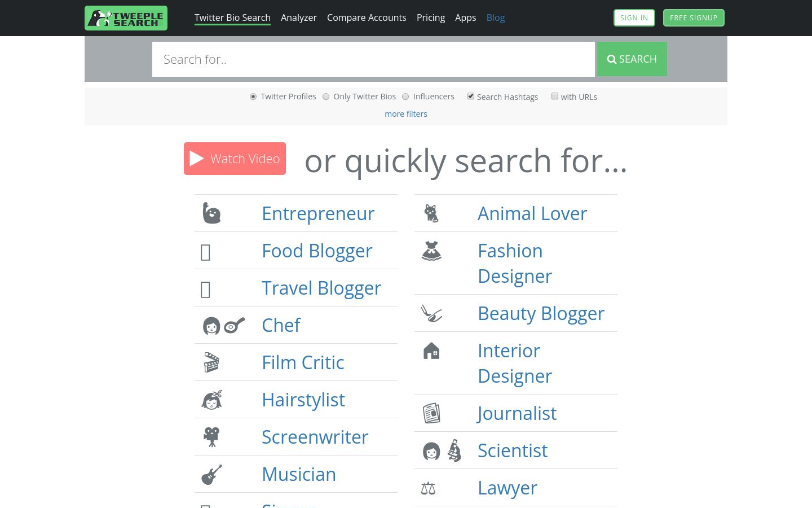Select the Twitter Profiles radio button
This screenshot has height=508, width=812.
tap(253, 97)
